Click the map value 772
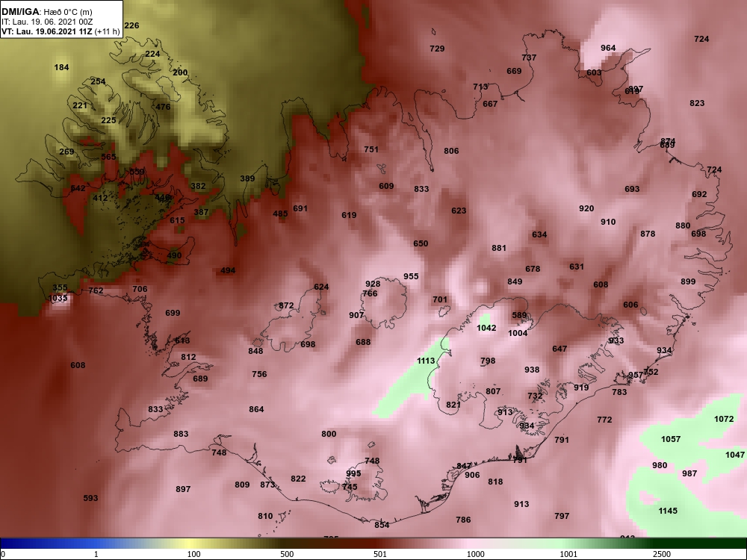The image size is (747, 560). pos(604,420)
